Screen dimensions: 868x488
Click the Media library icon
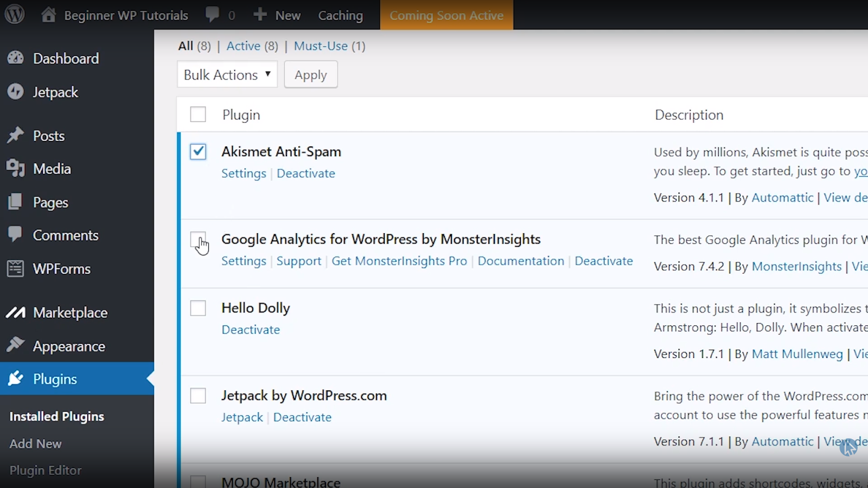[x=16, y=169]
